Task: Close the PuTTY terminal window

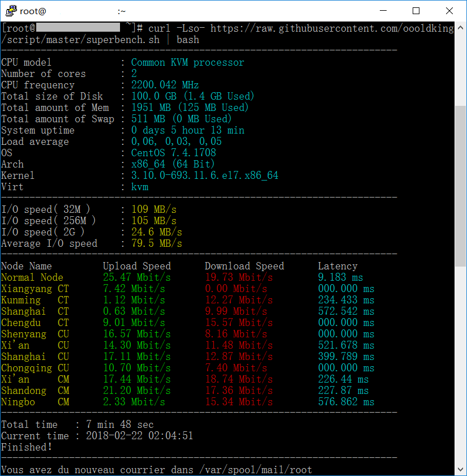Action: coord(449,11)
